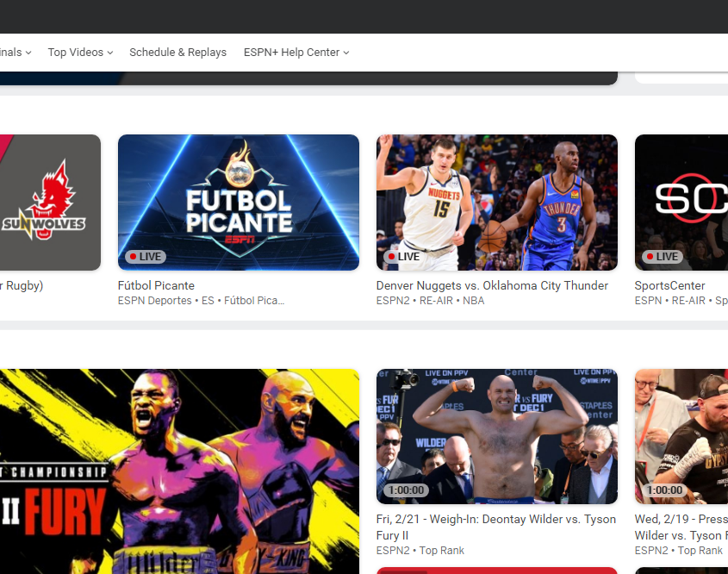Open the Top Videos dropdown menu
This screenshot has height=574, width=728.
(x=80, y=53)
